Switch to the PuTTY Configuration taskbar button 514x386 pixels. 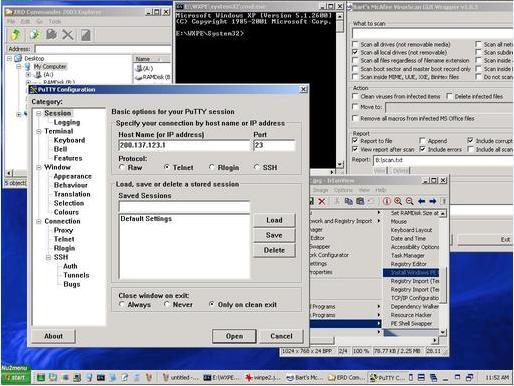[x=387, y=378]
